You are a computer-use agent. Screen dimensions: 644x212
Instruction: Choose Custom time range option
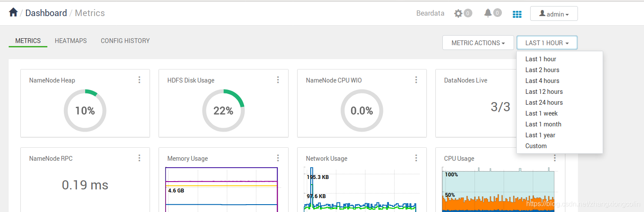(x=560, y=146)
